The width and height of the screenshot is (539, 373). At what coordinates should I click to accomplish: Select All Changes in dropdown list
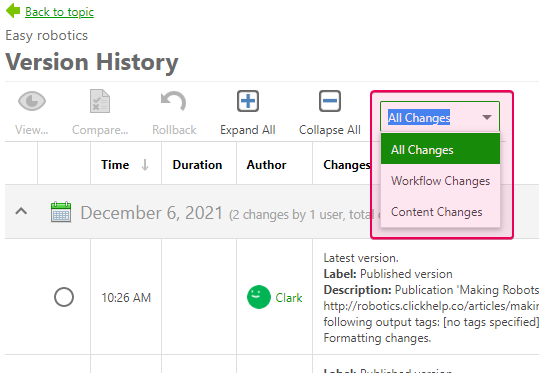tap(440, 149)
